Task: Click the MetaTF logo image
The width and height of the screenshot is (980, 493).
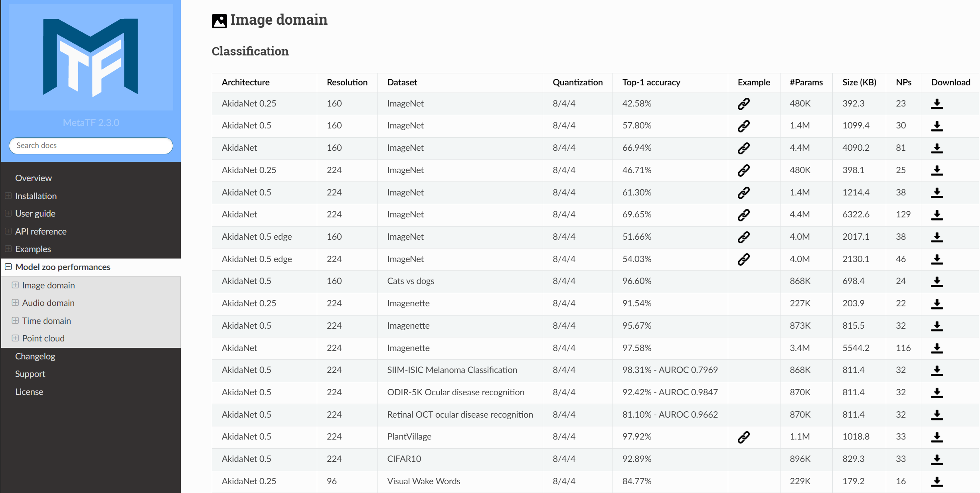Action: 91,57
